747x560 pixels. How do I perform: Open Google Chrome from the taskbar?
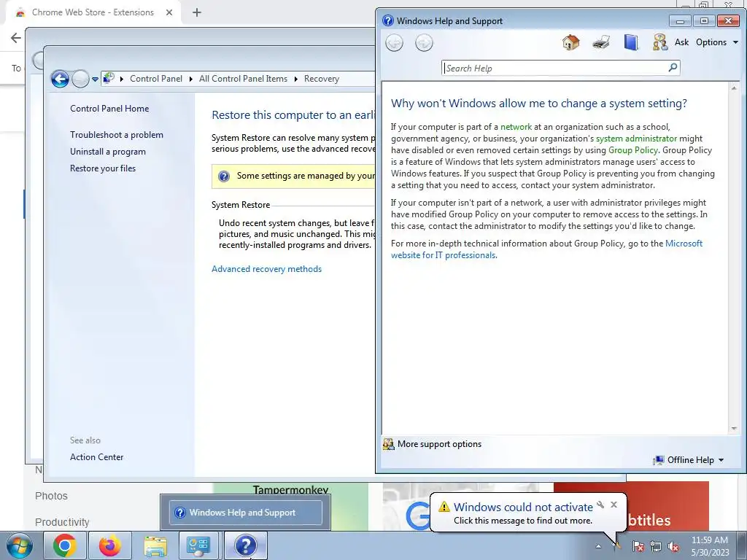coord(64,545)
